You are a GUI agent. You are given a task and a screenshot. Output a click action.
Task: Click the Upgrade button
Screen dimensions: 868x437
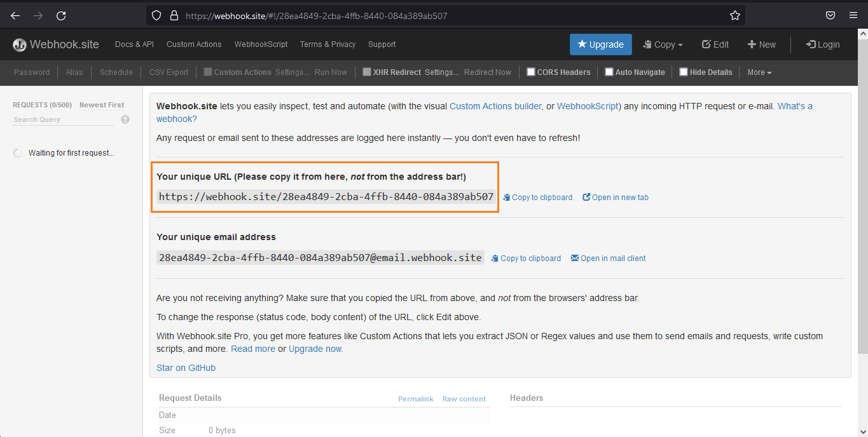coord(601,44)
